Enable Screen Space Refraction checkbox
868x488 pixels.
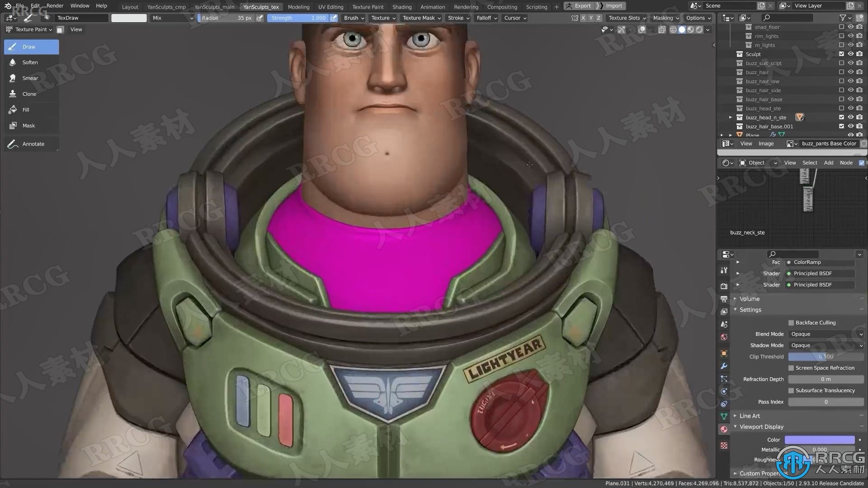pyautogui.click(x=791, y=368)
